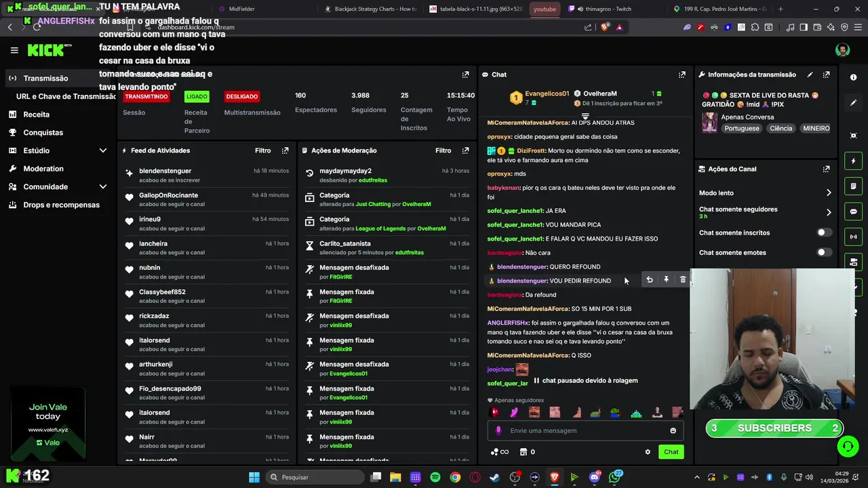The width and height of the screenshot is (868, 488).
Task: Open Transmissão in the sidebar
Action: point(57,79)
